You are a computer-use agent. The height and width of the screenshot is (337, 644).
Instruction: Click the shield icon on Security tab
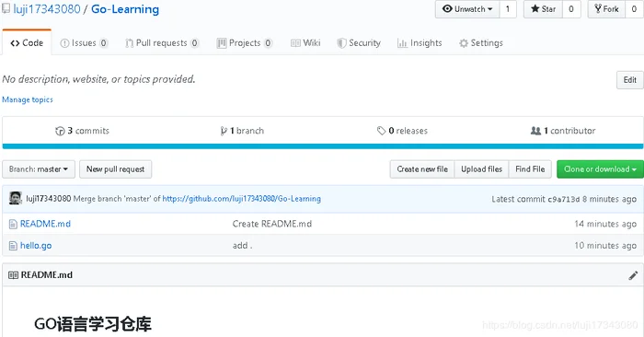[x=341, y=43]
